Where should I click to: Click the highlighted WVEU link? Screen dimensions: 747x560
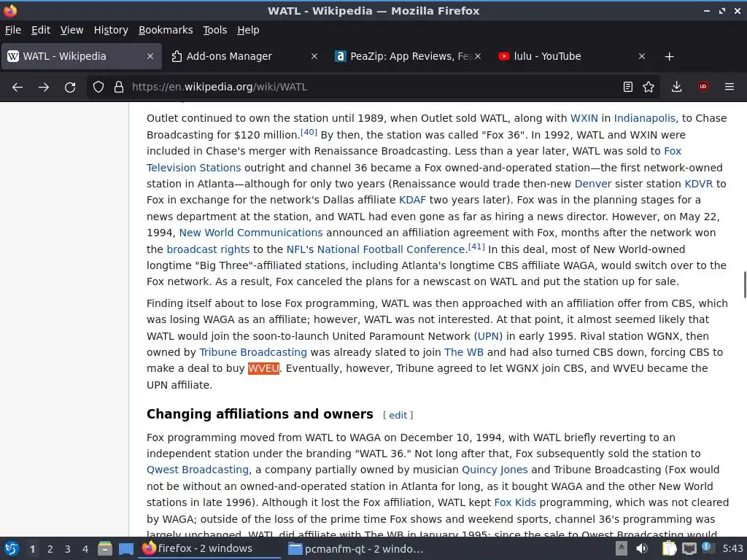[263, 368]
